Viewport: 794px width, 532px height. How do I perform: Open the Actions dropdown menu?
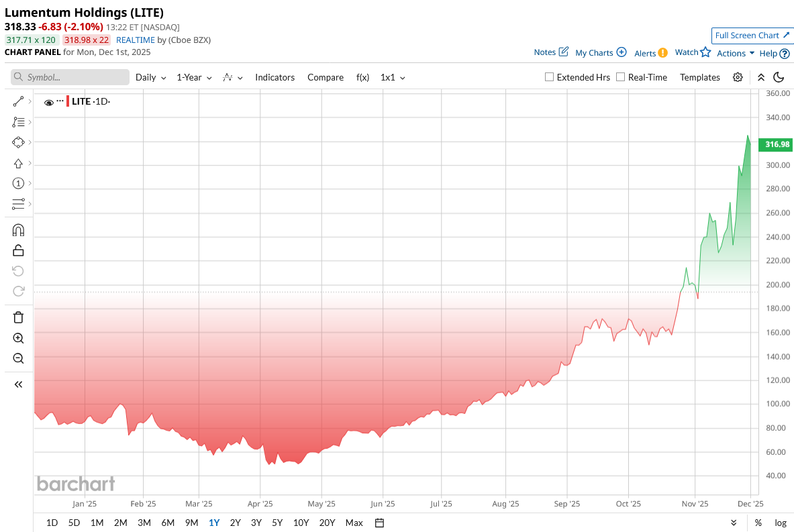tap(736, 53)
